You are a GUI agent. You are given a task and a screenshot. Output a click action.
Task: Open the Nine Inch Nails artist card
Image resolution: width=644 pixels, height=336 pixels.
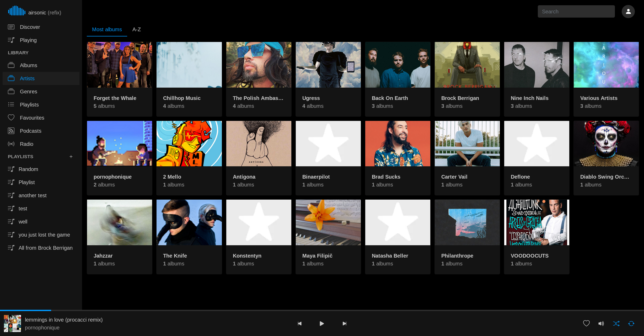pyautogui.click(x=536, y=79)
